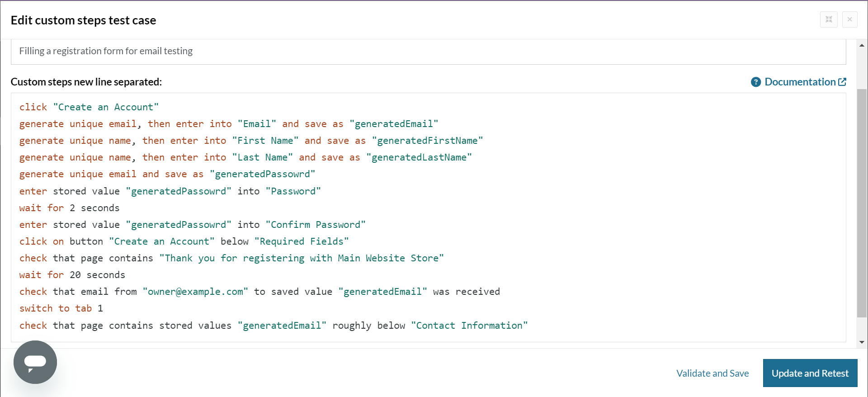Click the question mark help icon
Image resolution: width=868 pixels, height=397 pixels.
755,82
